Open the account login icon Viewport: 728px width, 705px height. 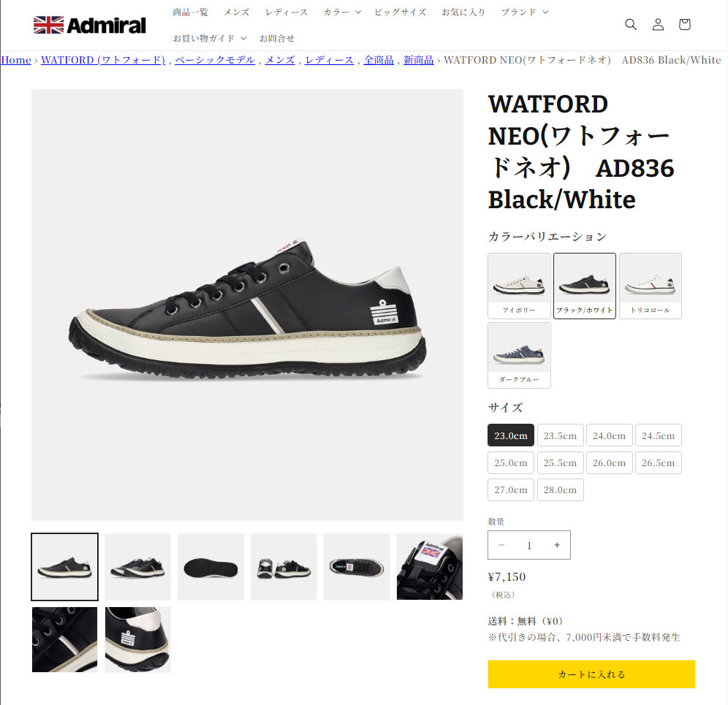pos(658,24)
